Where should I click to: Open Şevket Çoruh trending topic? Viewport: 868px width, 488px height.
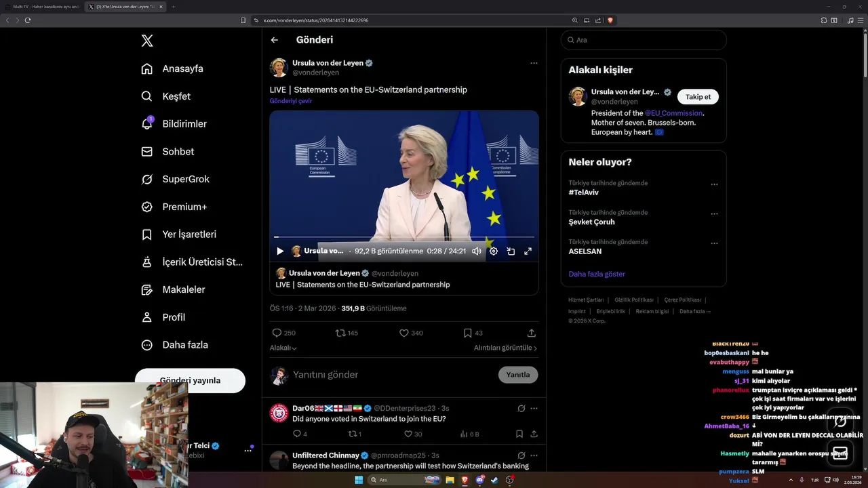pyautogui.click(x=591, y=222)
